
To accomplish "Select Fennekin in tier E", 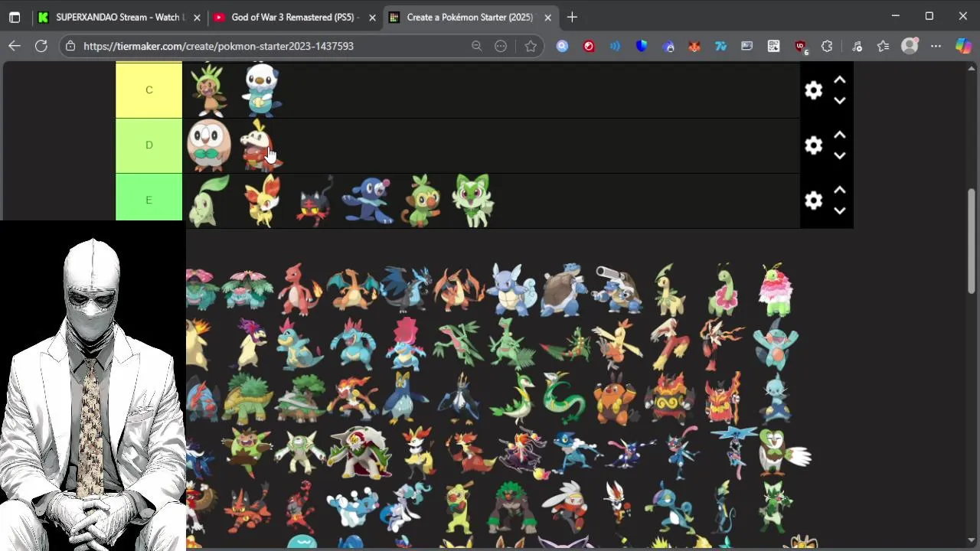I will pos(261,201).
